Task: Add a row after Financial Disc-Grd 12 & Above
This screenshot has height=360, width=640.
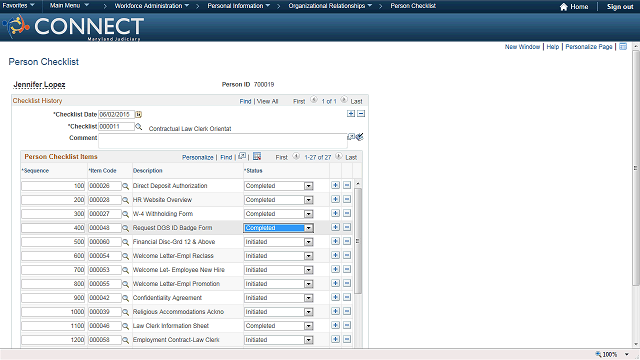Action: point(336,241)
